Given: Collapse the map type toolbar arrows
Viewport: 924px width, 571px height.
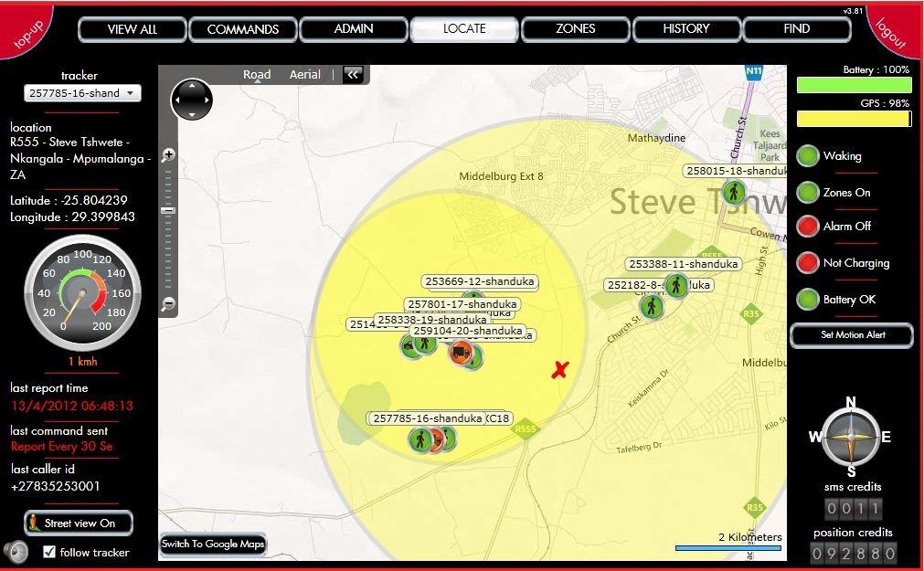Looking at the screenshot, I should [353, 75].
